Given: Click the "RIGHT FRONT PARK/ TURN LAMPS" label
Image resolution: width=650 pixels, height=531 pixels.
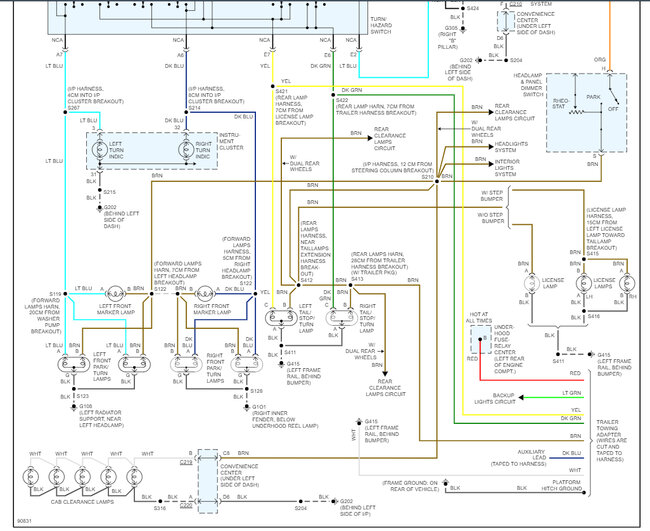Looking at the screenshot, I should pyautogui.click(x=215, y=368).
